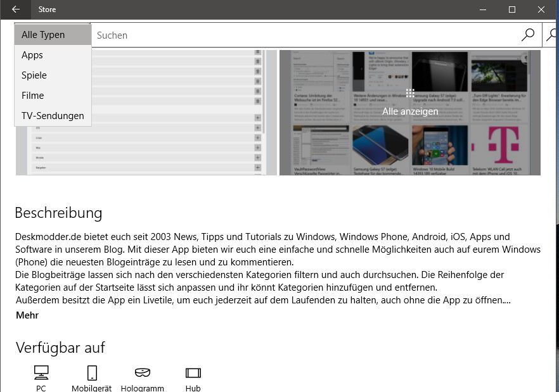The width and height of the screenshot is (559, 392).
Task: Pick Filme from the type list
Action: pos(53,96)
